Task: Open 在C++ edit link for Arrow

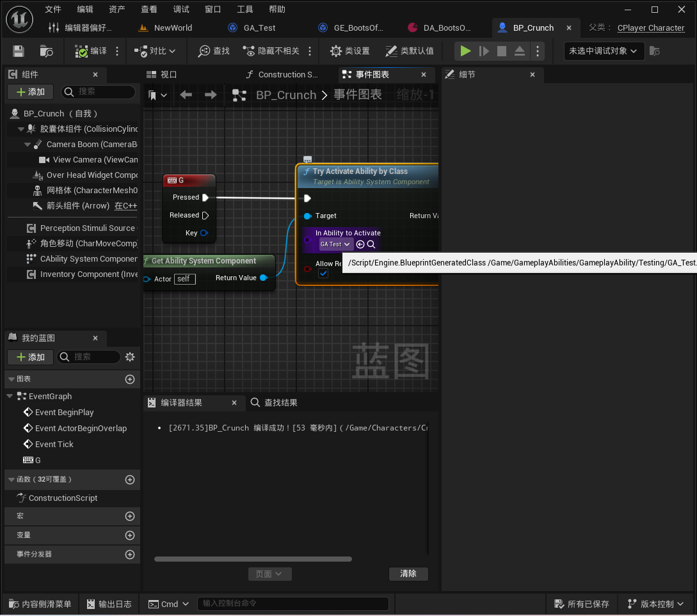Action: coord(126,206)
